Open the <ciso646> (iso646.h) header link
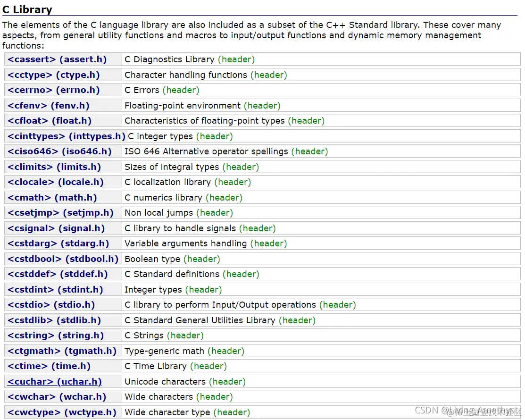Viewport: 525px width, 420px height. [x=59, y=151]
